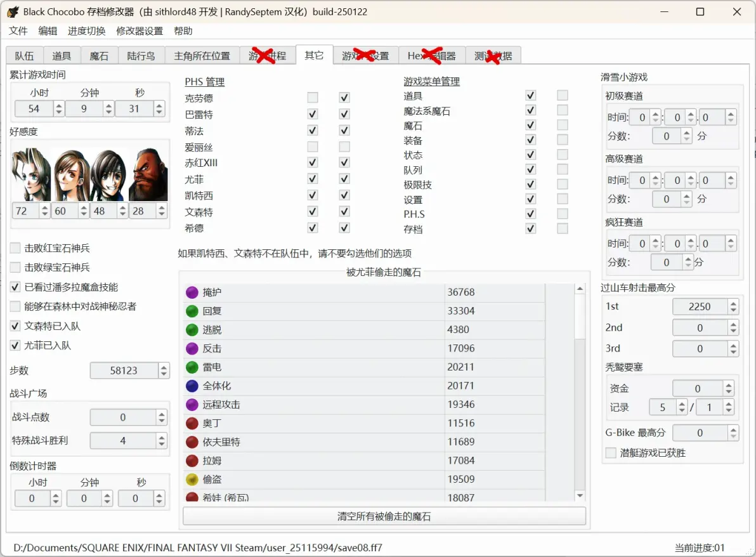Viewport: 756px width, 557px height.
Task: Toggle the 文森特已入队 checkbox
Action: pyautogui.click(x=15, y=326)
